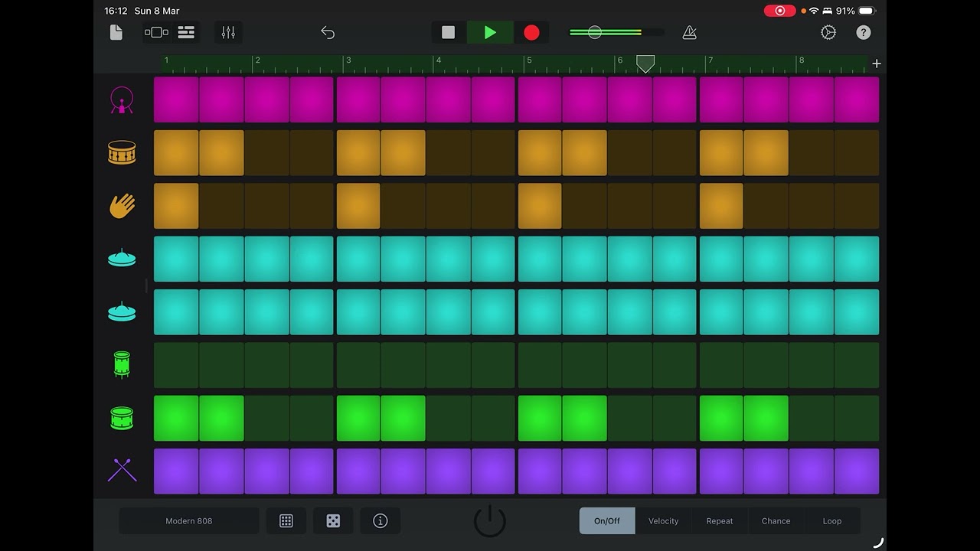The image size is (980, 551).
Task: Switch to Loop edit mode
Action: [x=832, y=521]
